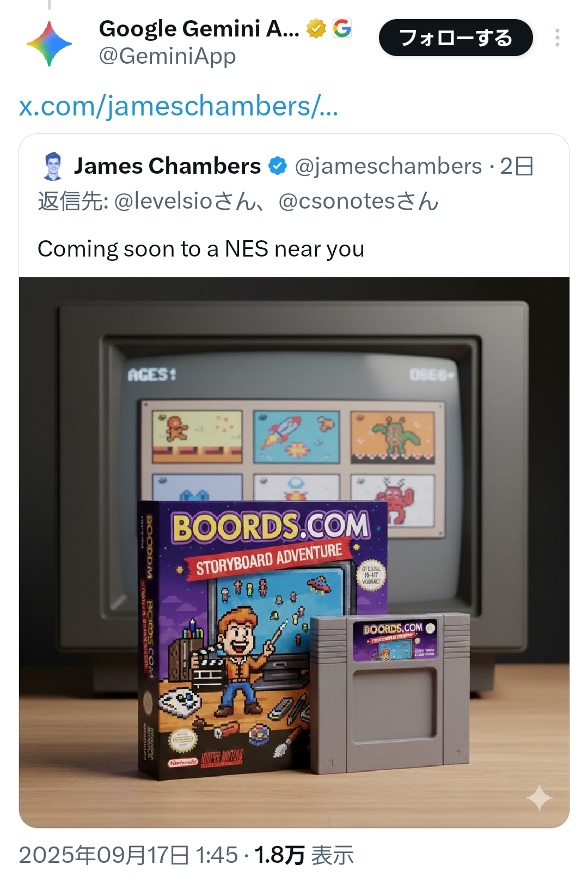Tap the フォローする follow button
Screen dimensions: 588x883
[x=456, y=38]
